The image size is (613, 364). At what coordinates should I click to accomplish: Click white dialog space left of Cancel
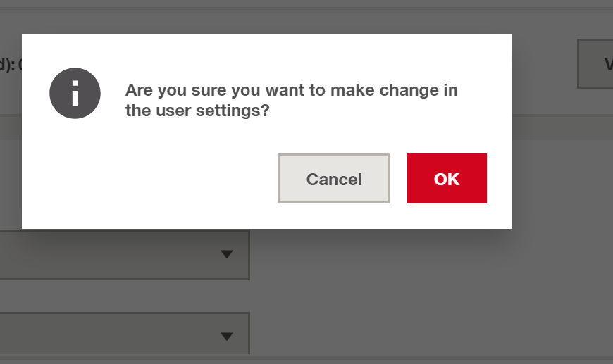pyautogui.click(x=156, y=179)
